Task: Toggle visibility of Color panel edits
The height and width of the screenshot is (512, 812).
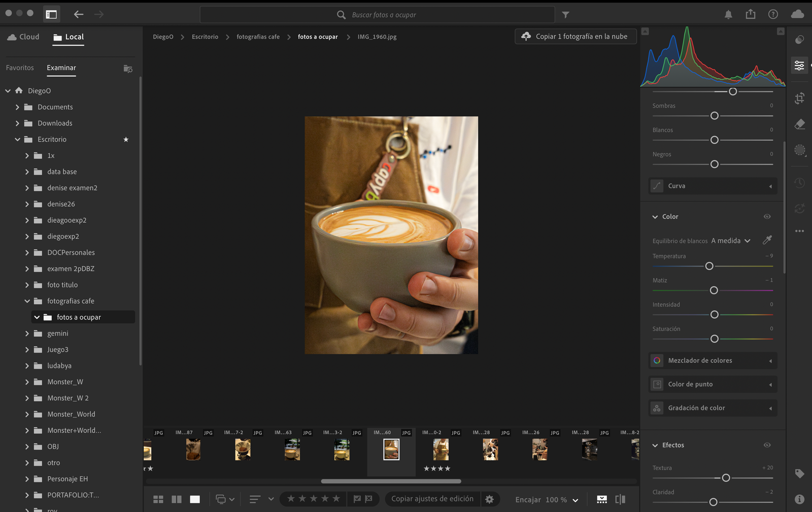Action: point(767,216)
